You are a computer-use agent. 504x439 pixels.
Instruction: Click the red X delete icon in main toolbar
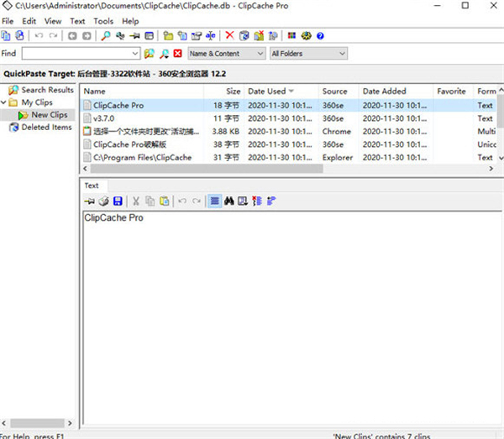point(229,36)
